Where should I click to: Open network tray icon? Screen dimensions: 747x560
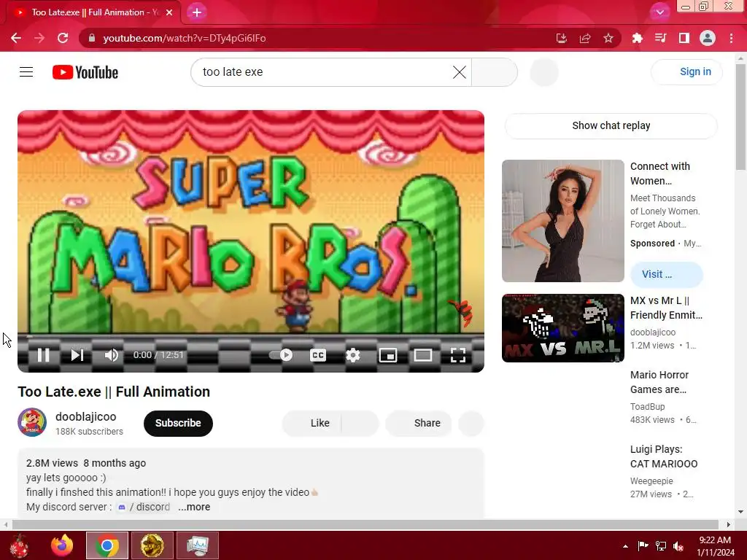click(x=661, y=546)
